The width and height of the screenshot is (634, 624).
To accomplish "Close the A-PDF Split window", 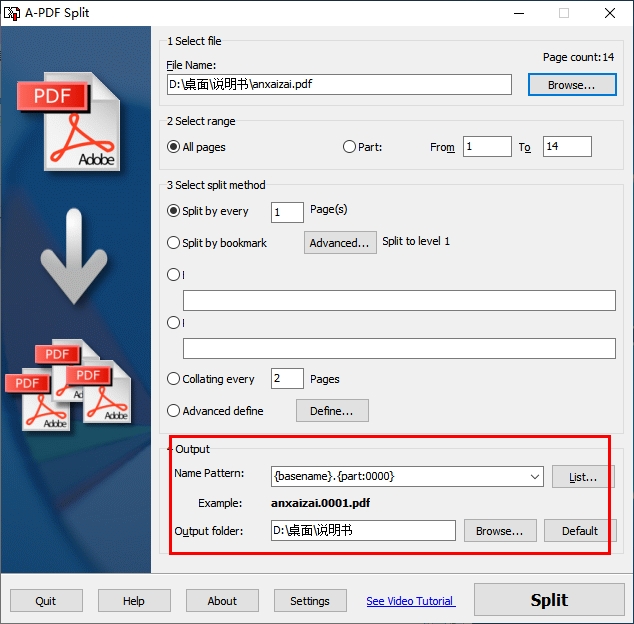I will pyautogui.click(x=610, y=13).
